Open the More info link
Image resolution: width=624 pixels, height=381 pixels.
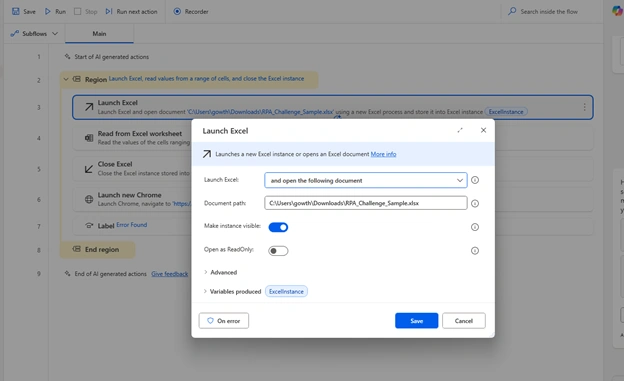pos(383,154)
